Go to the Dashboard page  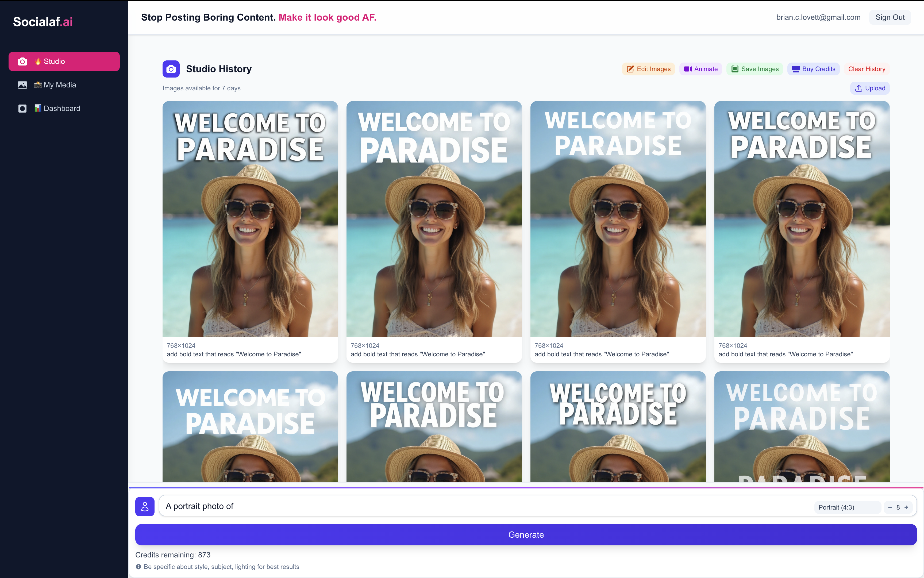(x=64, y=109)
